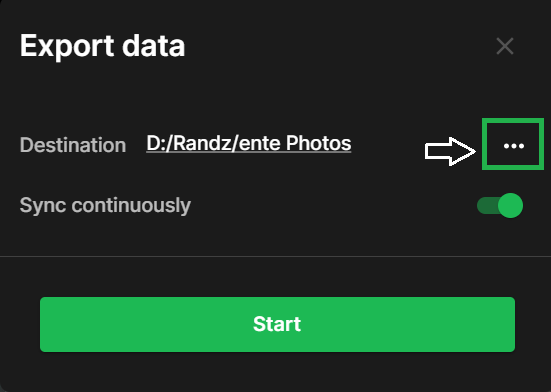
Task: Select the underlined export folder path
Action: click(x=249, y=143)
